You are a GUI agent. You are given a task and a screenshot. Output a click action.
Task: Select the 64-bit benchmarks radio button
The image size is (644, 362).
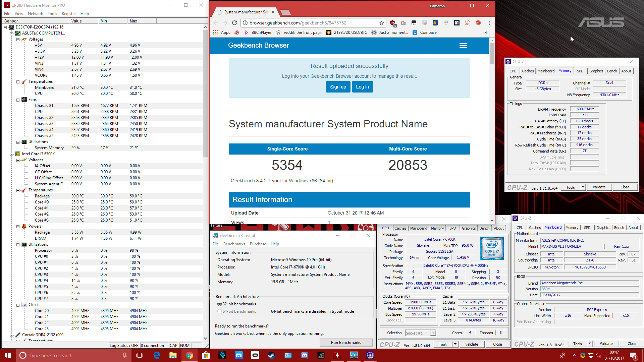219,311
